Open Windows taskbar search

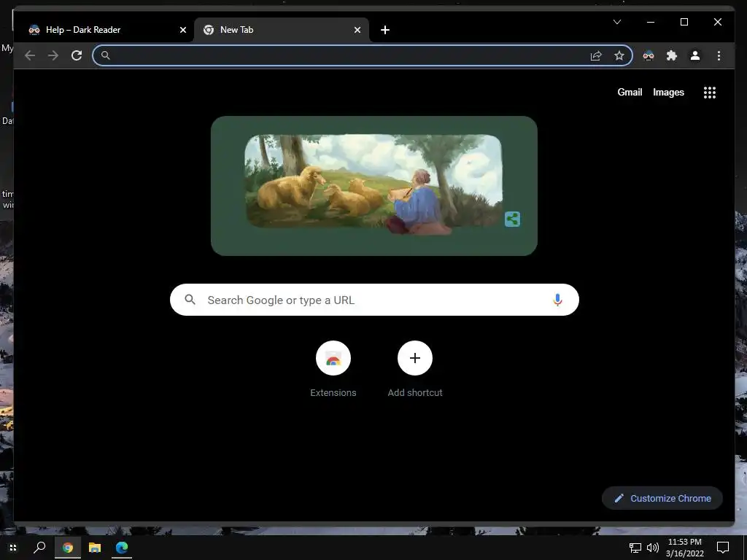click(x=39, y=548)
